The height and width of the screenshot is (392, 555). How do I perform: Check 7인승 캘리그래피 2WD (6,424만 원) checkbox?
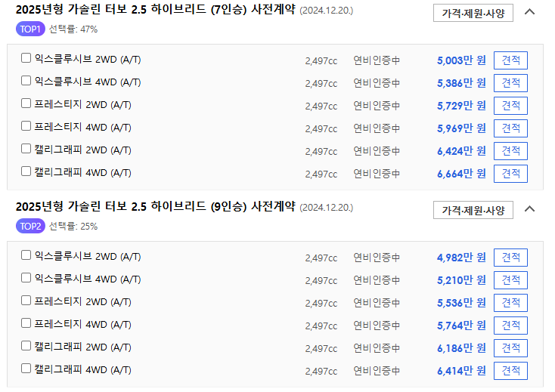tap(26, 149)
